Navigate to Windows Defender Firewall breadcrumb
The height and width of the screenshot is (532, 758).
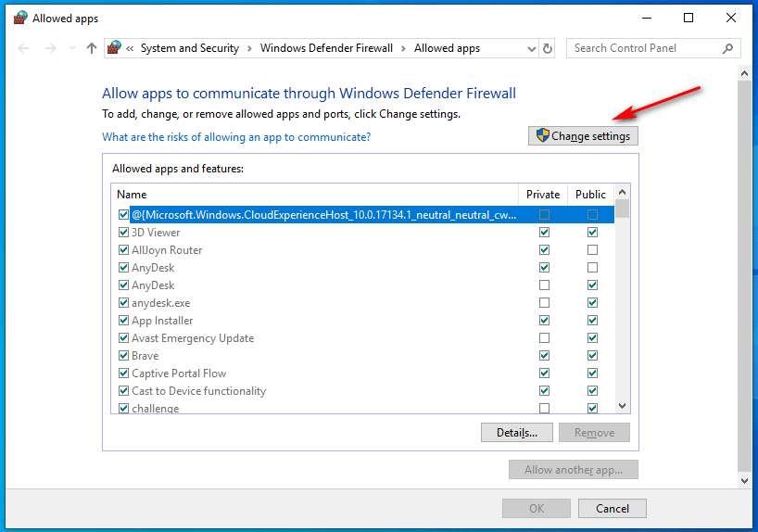tap(326, 48)
